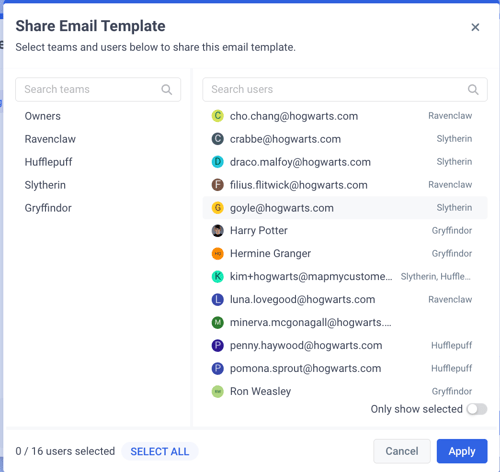Focus the Search teams input field
Viewport: 500px width, 472px height.
[98, 89]
